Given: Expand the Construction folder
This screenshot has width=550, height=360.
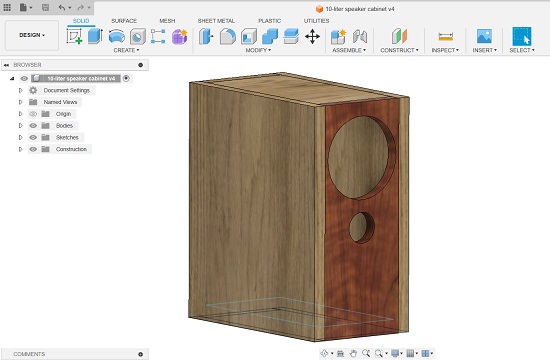Looking at the screenshot, I should coord(20,149).
